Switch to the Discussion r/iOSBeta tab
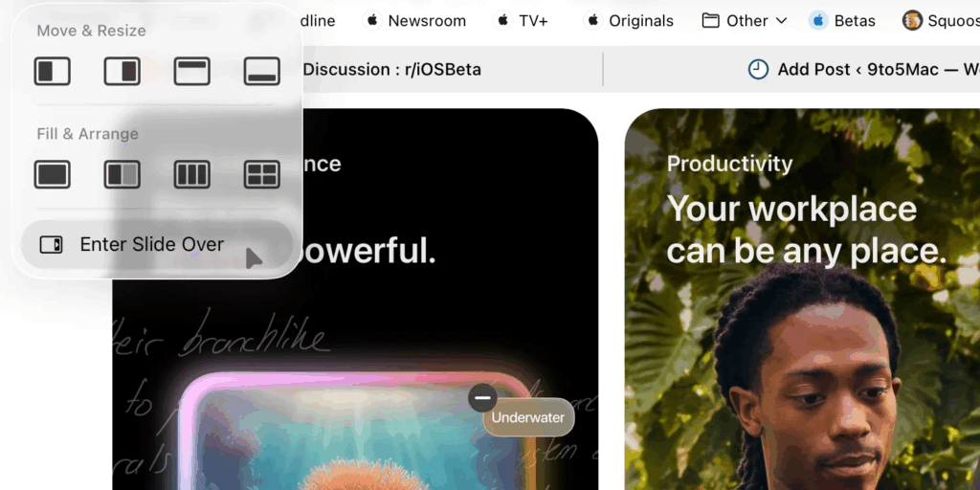The image size is (980, 490). click(x=392, y=69)
